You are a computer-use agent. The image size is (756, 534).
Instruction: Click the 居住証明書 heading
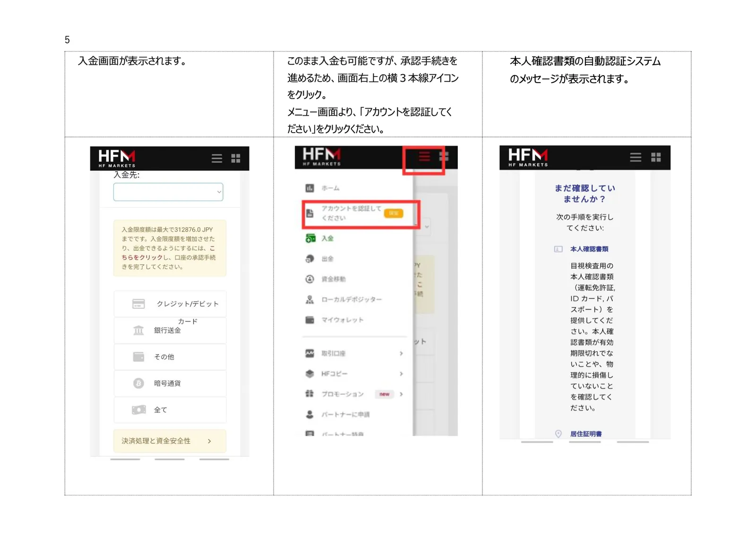[x=586, y=434]
